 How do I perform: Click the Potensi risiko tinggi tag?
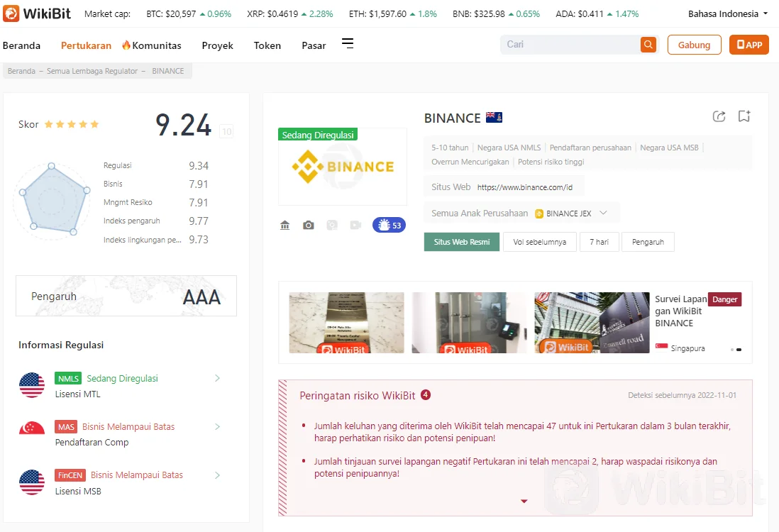point(551,162)
